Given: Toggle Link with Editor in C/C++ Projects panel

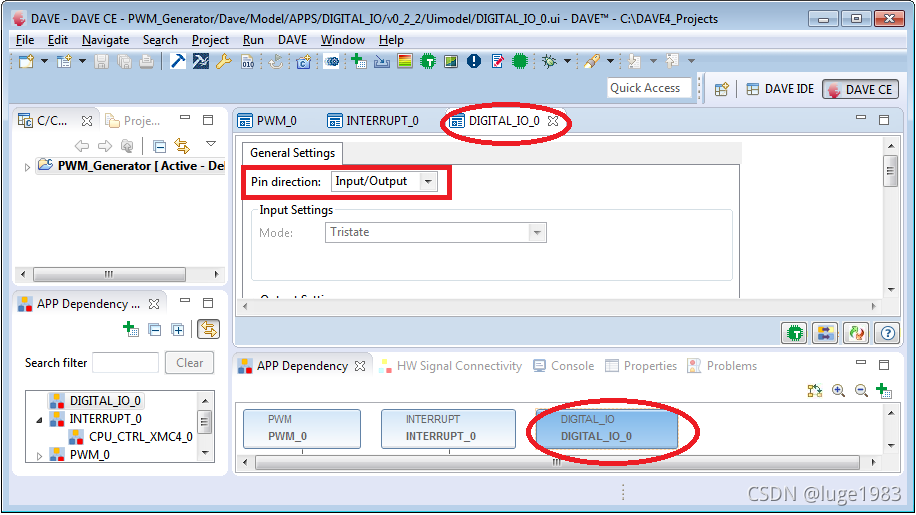Looking at the screenshot, I should click(182, 145).
